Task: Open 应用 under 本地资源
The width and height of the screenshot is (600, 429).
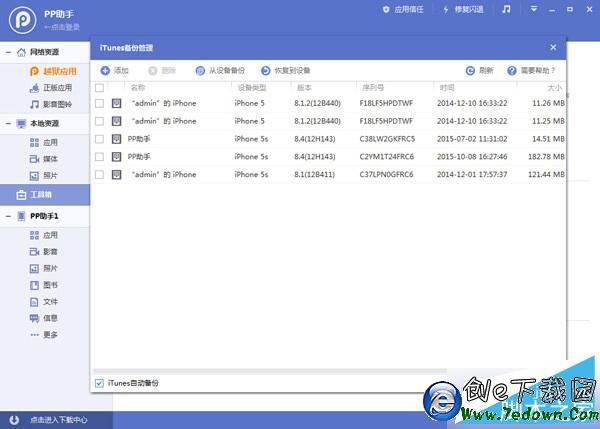Action: pyautogui.click(x=44, y=142)
